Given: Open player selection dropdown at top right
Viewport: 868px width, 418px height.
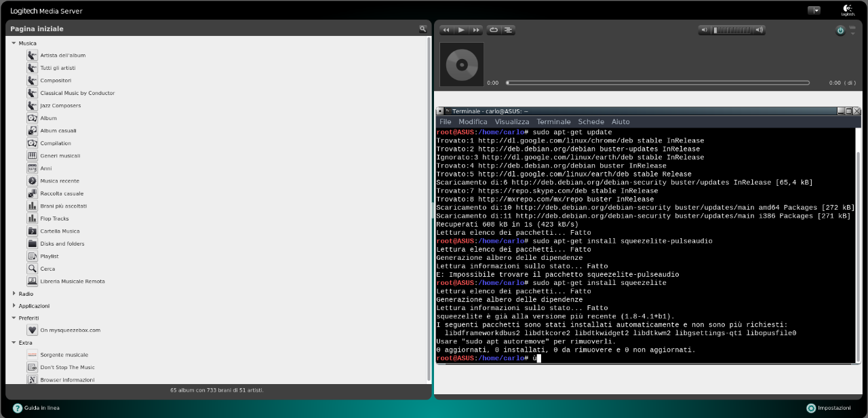Looking at the screenshot, I should click(814, 10).
